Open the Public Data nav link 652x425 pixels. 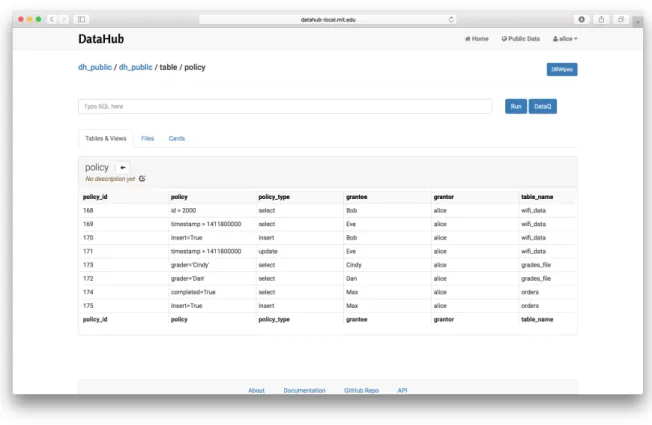pyautogui.click(x=521, y=39)
